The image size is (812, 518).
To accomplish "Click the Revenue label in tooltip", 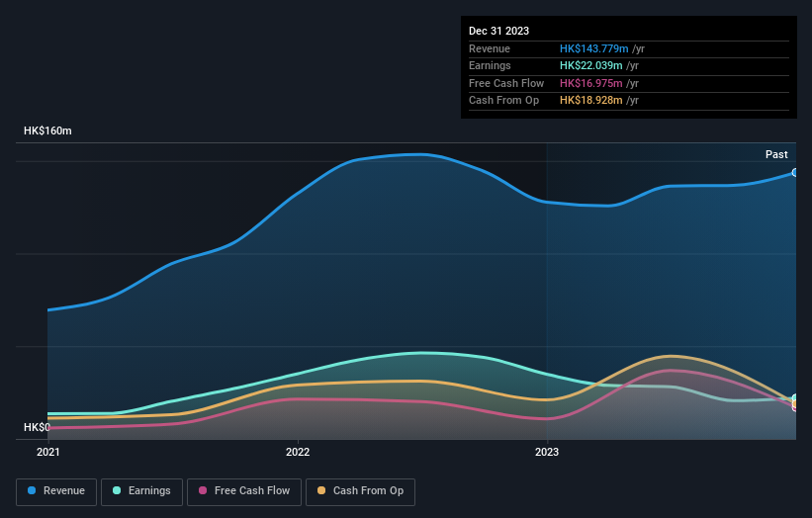I will 490,48.
